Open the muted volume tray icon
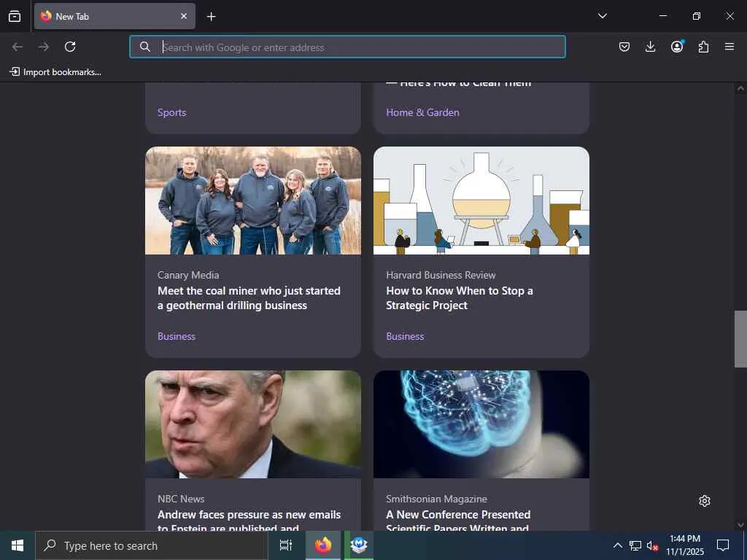 (652, 546)
